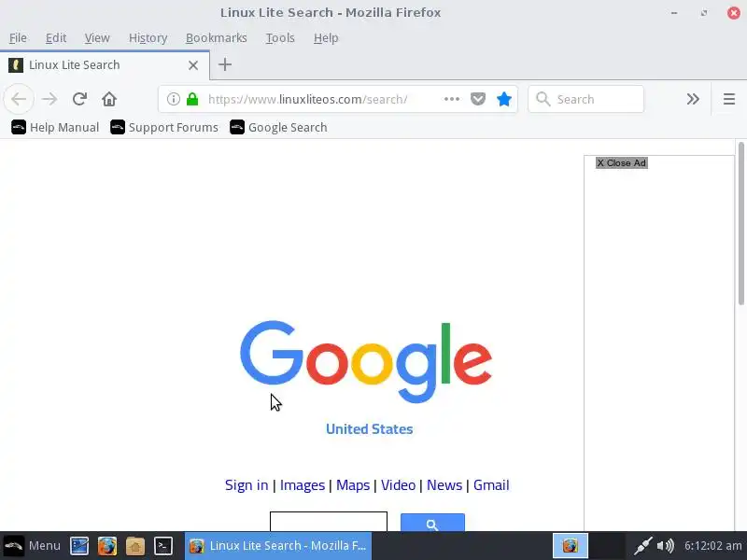747x560 pixels.
Task: Click the Google page search text field
Action: pyautogui.click(x=329, y=522)
